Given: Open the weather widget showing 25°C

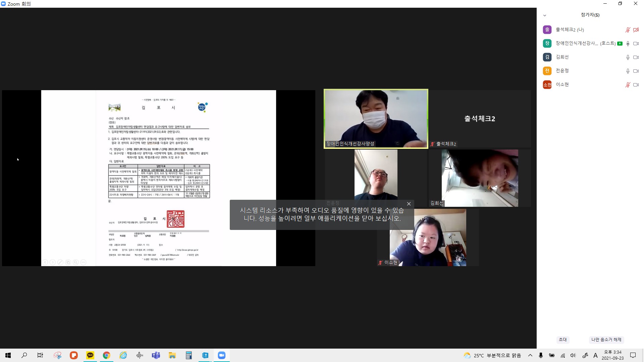Looking at the screenshot, I should pyautogui.click(x=492, y=355).
